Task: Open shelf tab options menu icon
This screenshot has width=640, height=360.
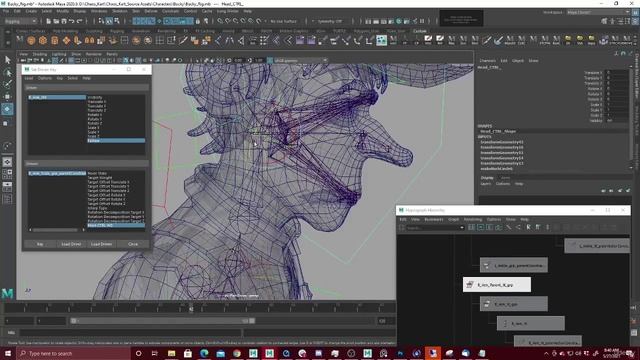Action: (x=7, y=31)
